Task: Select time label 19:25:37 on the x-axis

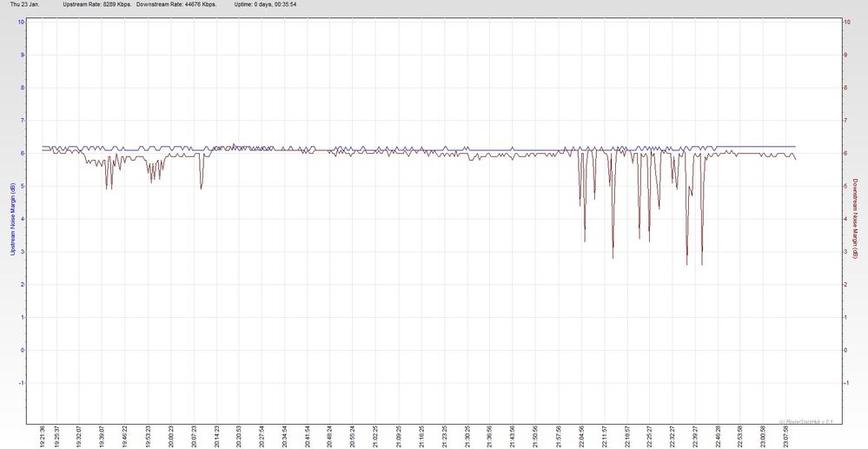Action: (x=56, y=436)
